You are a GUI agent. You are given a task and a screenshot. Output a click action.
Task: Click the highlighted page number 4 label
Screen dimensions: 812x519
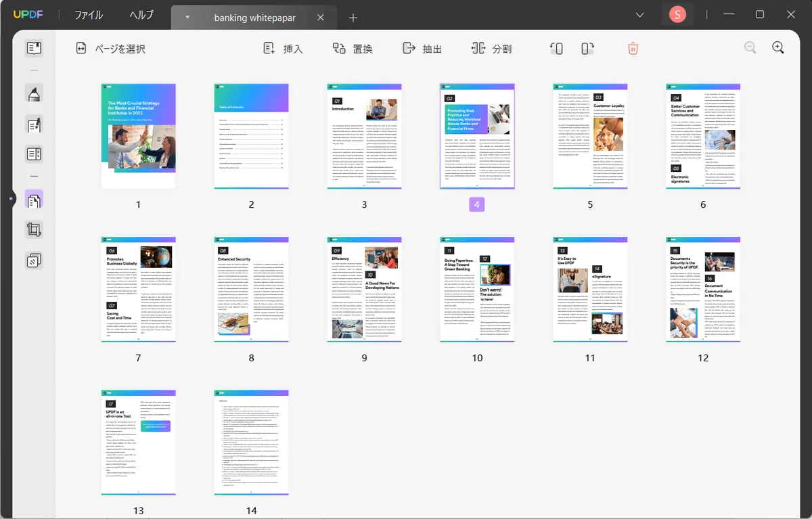click(477, 204)
